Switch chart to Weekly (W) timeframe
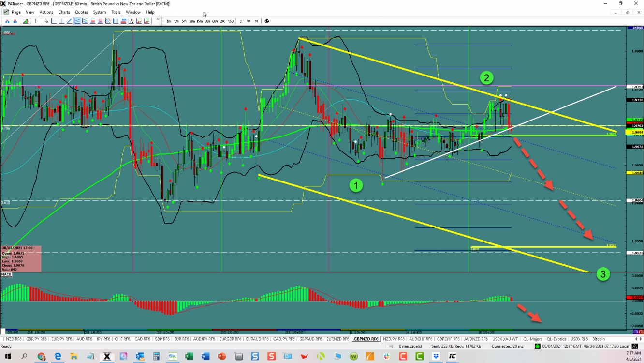 (249, 21)
